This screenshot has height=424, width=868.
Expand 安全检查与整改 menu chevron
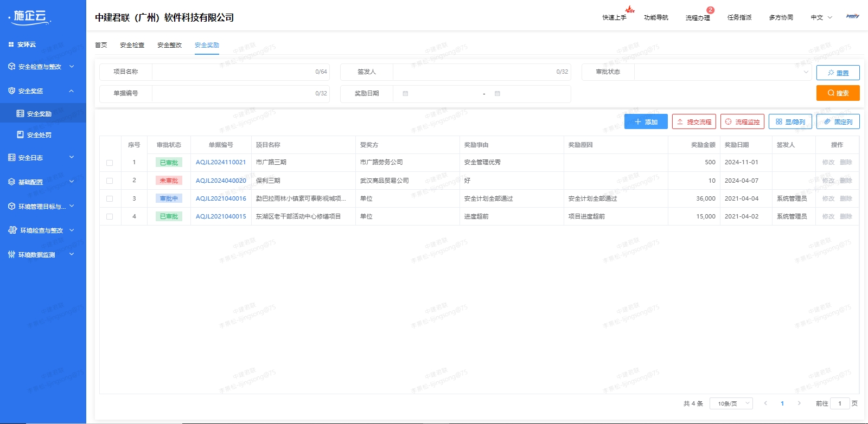click(x=72, y=66)
